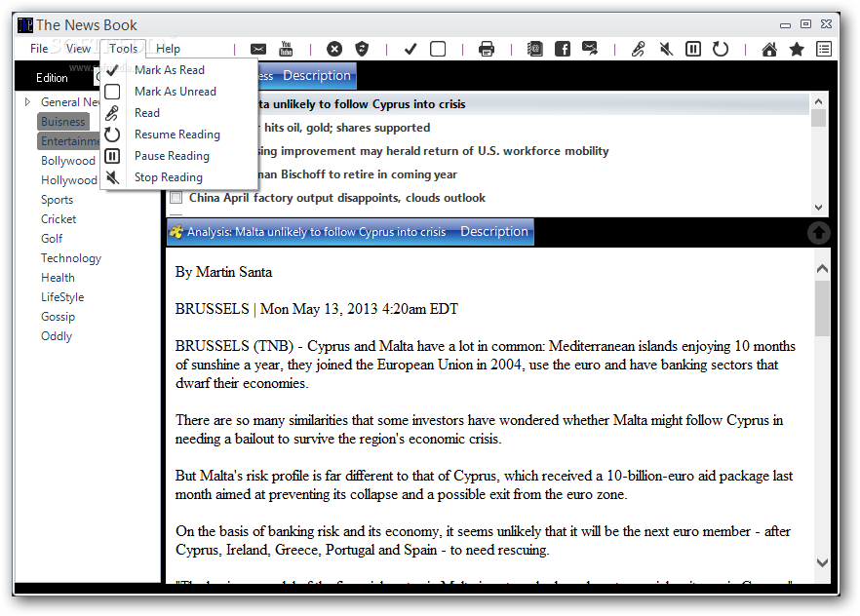
Task: Select headline about Cyprus into crisis
Action: pyautogui.click(x=489, y=104)
